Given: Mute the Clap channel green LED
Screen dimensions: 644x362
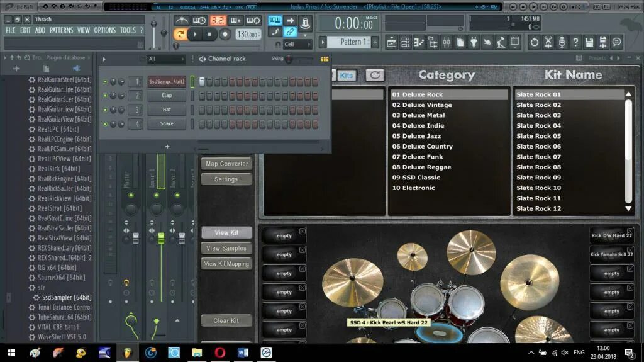Looking at the screenshot, I should [105, 96].
